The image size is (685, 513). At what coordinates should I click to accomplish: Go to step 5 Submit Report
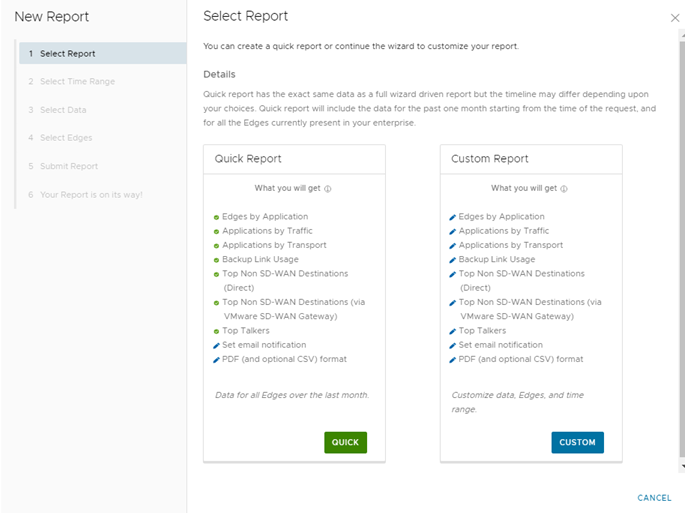click(x=69, y=166)
